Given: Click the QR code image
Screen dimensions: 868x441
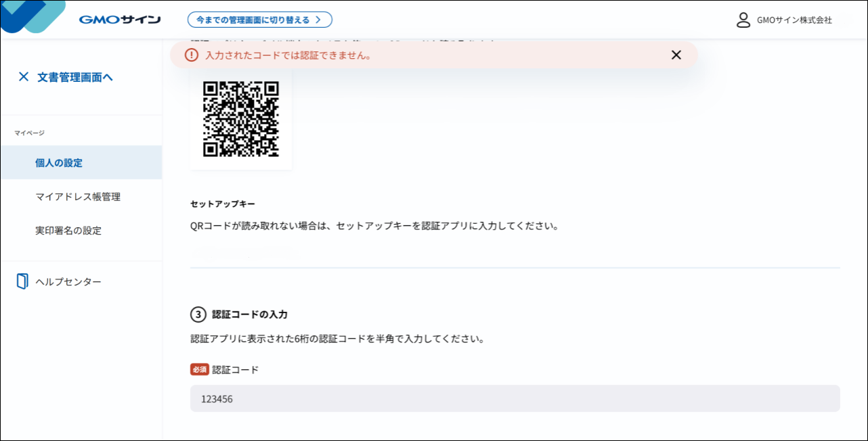Looking at the screenshot, I should click(241, 119).
